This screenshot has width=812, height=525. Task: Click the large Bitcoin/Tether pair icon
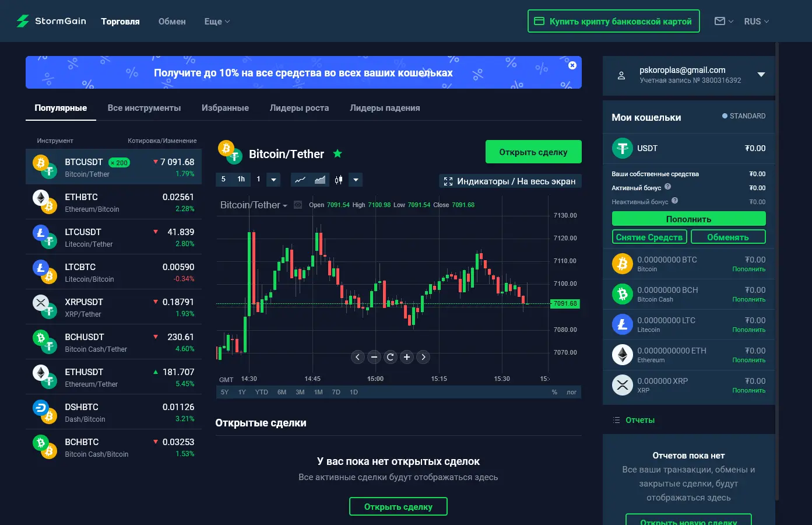230,152
